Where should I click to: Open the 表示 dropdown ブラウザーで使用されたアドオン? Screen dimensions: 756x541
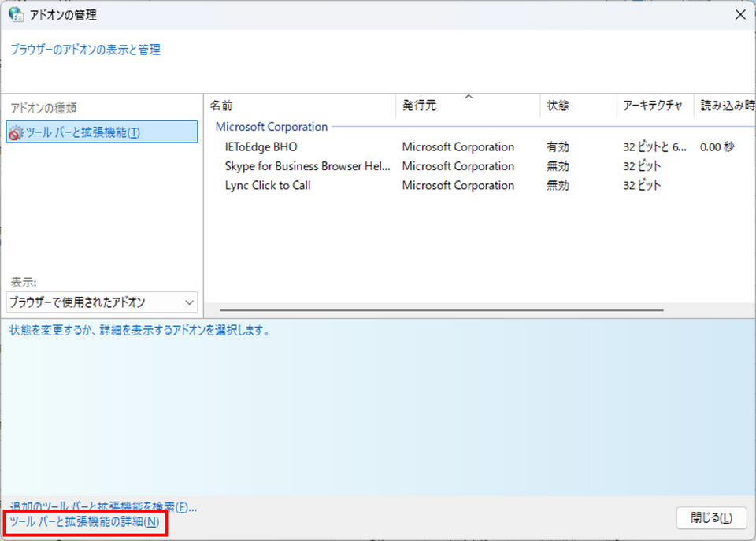[102, 302]
